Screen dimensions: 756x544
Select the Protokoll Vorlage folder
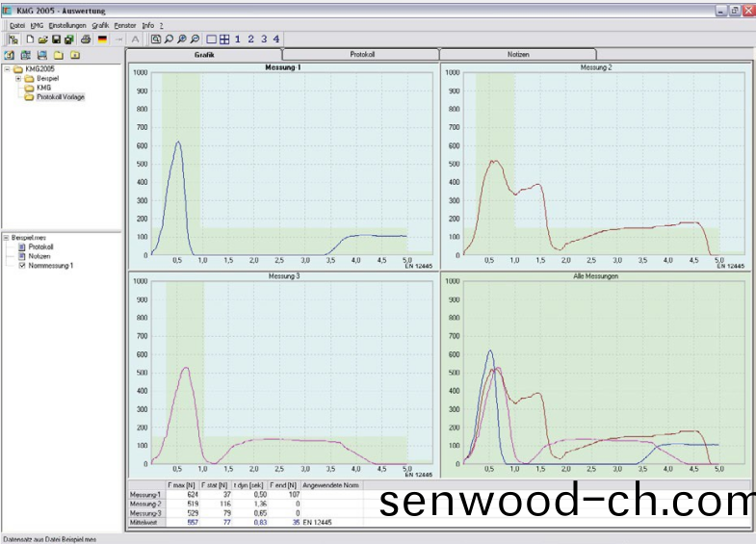[61, 96]
